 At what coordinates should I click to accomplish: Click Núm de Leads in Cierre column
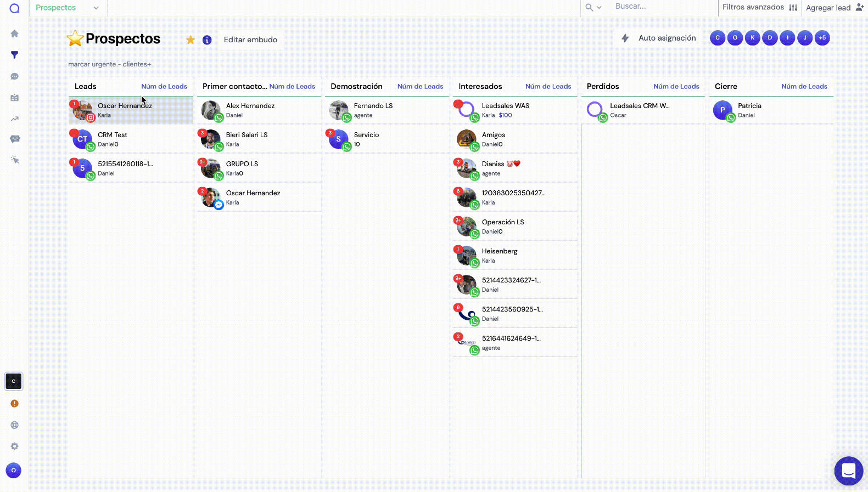804,87
